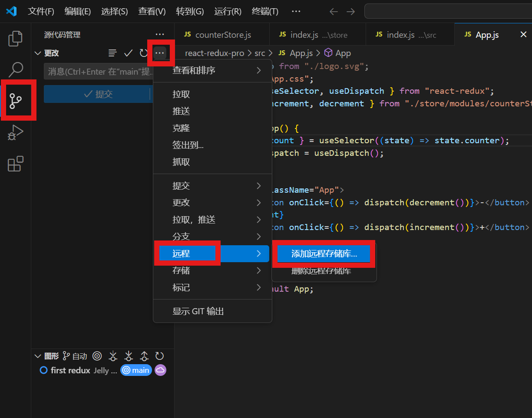Refresh the 更改 section
This screenshot has width=532, height=418.
tap(143, 53)
